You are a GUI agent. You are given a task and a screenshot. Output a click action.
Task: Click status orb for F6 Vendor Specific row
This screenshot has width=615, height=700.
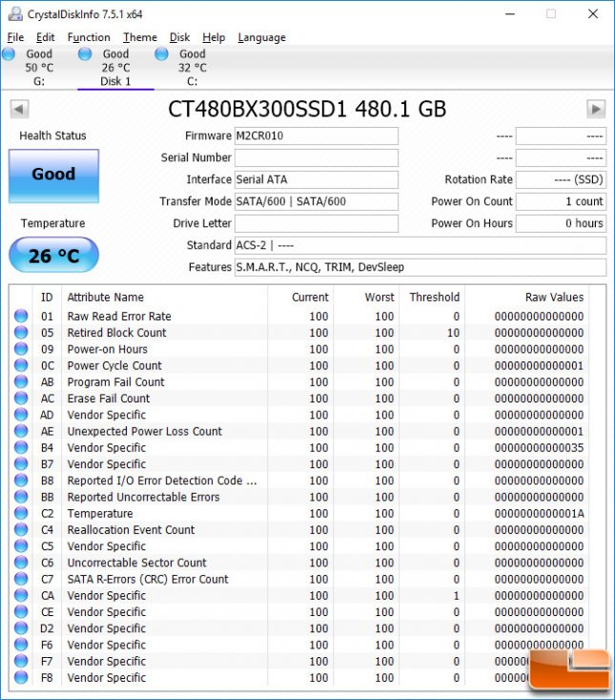[x=21, y=645]
